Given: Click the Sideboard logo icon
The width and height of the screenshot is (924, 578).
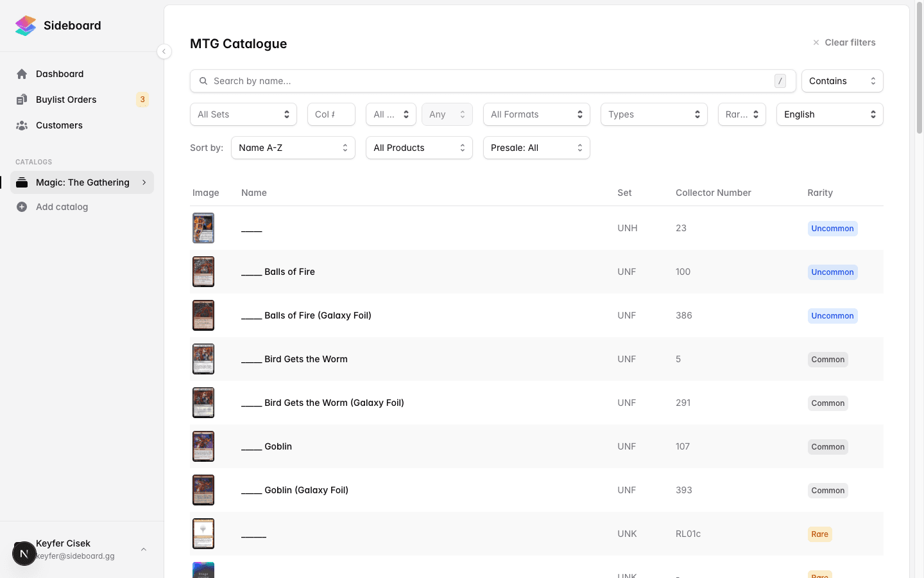Looking at the screenshot, I should [x=26, y=26].
